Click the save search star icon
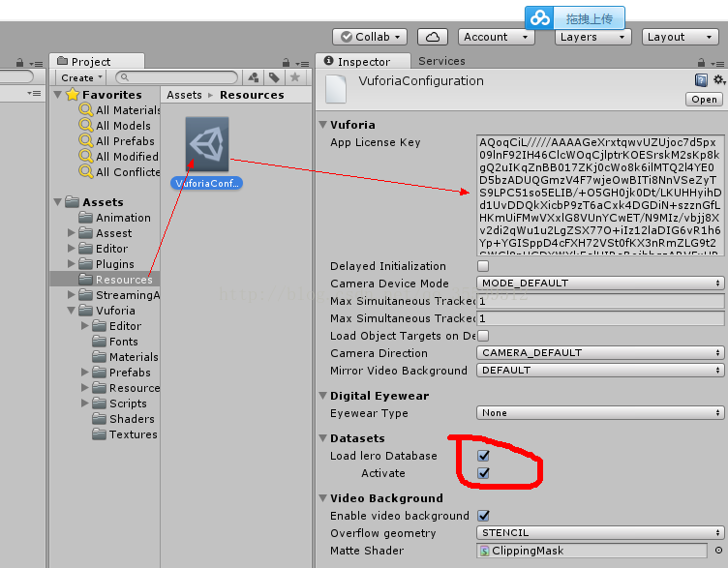The width and height of the screenshot is (728, 568). coord(295,77)
